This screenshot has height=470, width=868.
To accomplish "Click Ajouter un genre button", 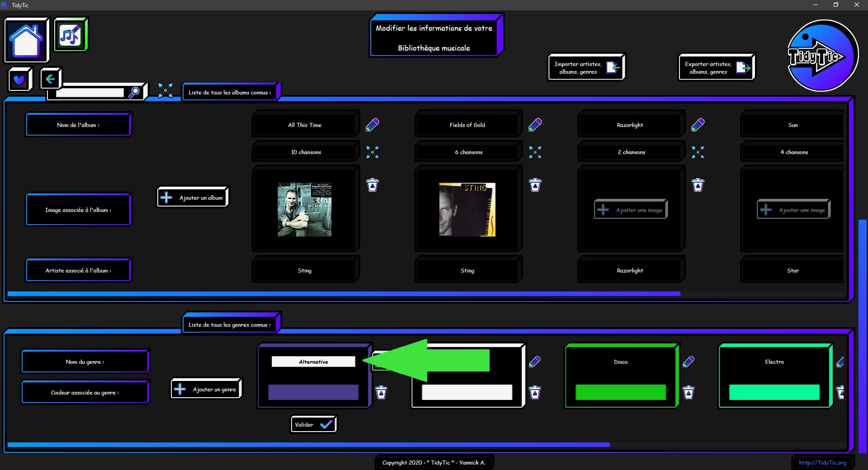I will 207,389.
